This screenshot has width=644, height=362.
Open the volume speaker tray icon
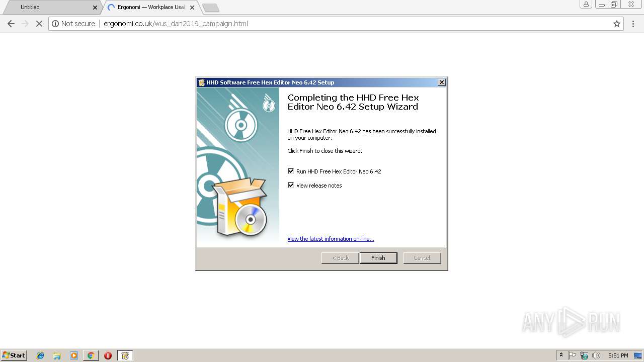pos(596,355)
